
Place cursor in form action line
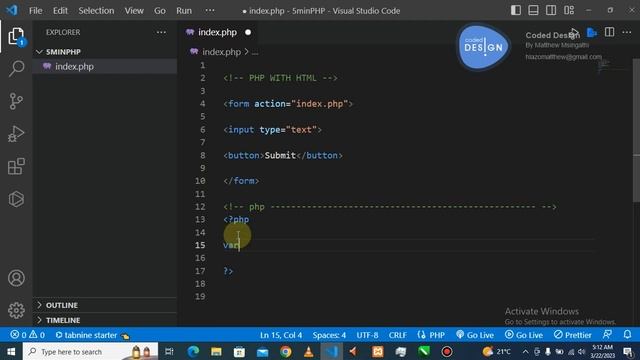tap(288, 104)
